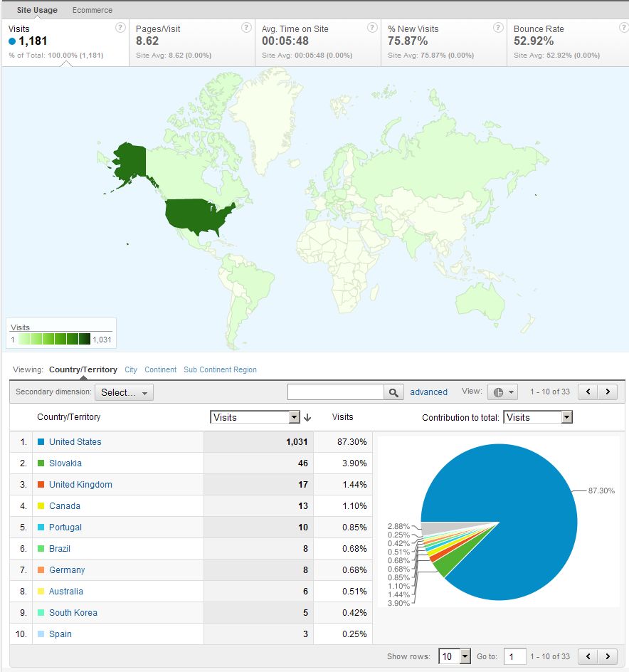View by Sub Continent Region
Image resolution: width=629 pixels, height=672 pixels.
click(x=220, y=369)
